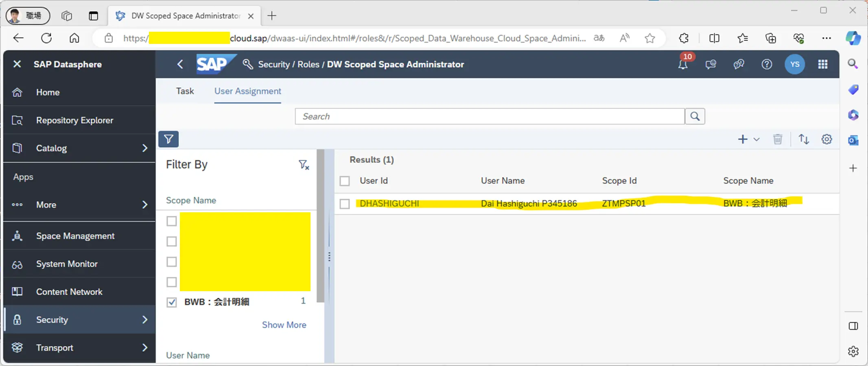Expand the Catalog submenu chevron

pos(145,148)
